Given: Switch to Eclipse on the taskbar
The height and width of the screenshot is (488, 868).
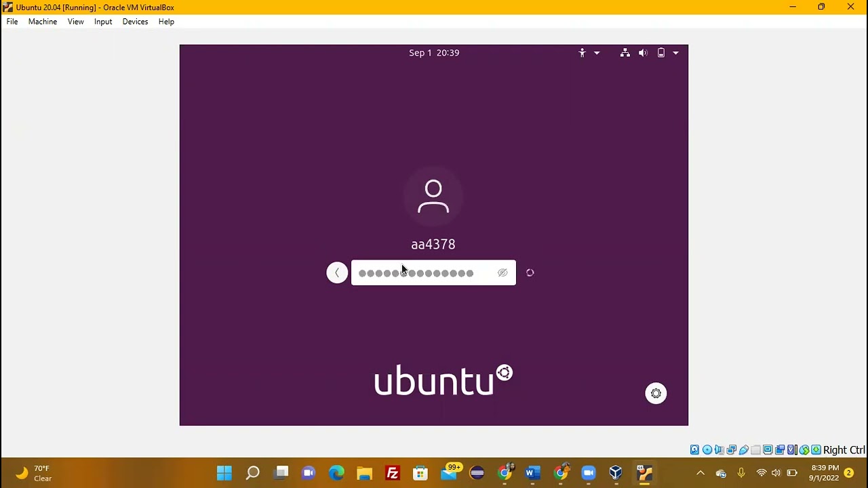Looking at the screenshot, I should point(477,472).
